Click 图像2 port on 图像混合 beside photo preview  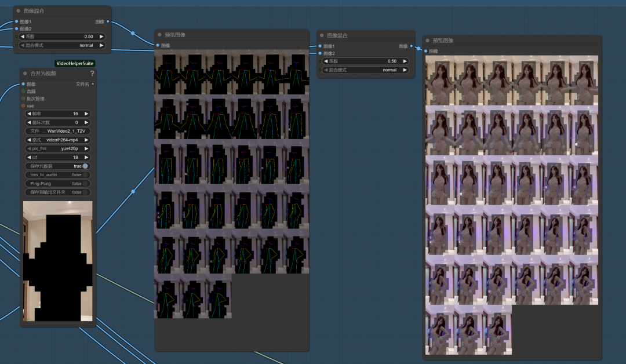click(x=320, y=53)
